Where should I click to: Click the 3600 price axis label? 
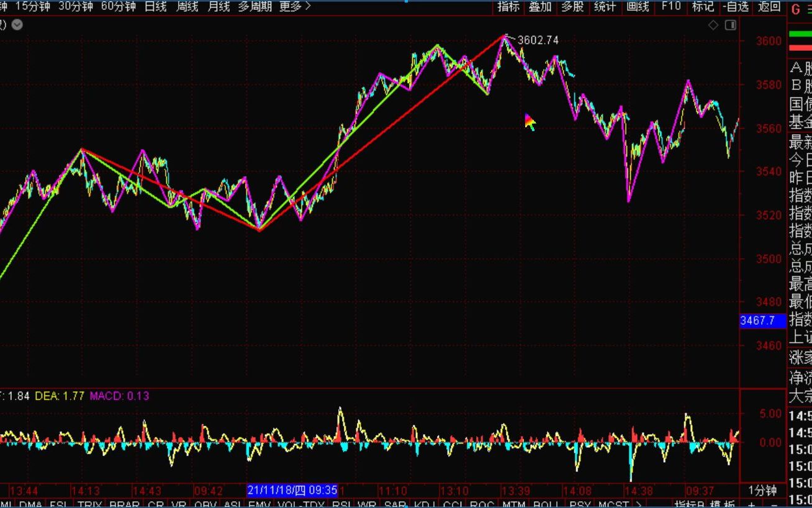click(769, 41)
